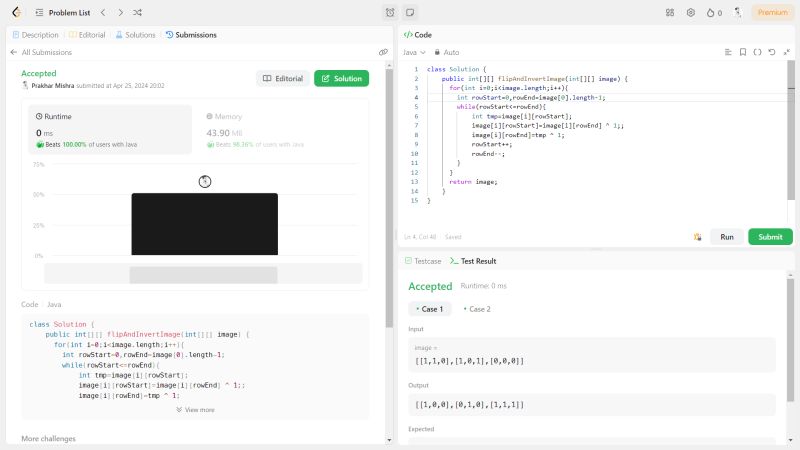Click the green Solution button
This screenshot has width=800, height=450.
pos(341,79)
